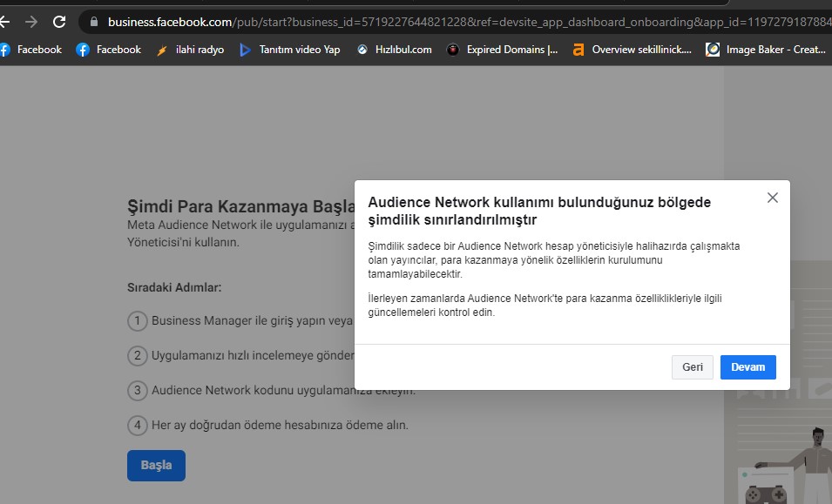Click the Audience Network kodunu step text

coord(283,390)
